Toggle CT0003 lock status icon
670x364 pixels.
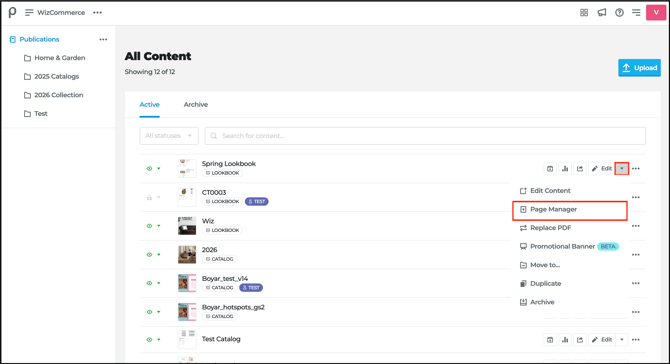coord(149,197)
